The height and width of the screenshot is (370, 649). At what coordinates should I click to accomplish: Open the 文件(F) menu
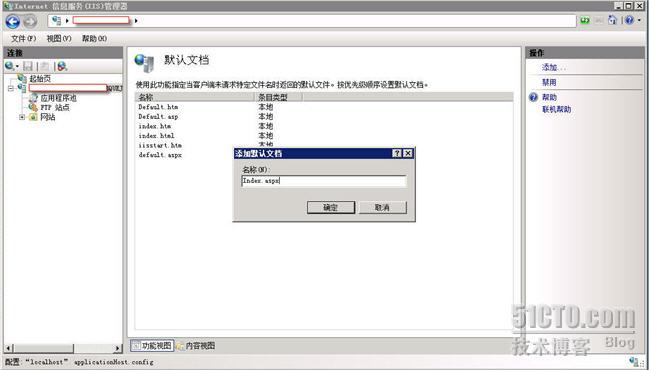tap(23, 38)
